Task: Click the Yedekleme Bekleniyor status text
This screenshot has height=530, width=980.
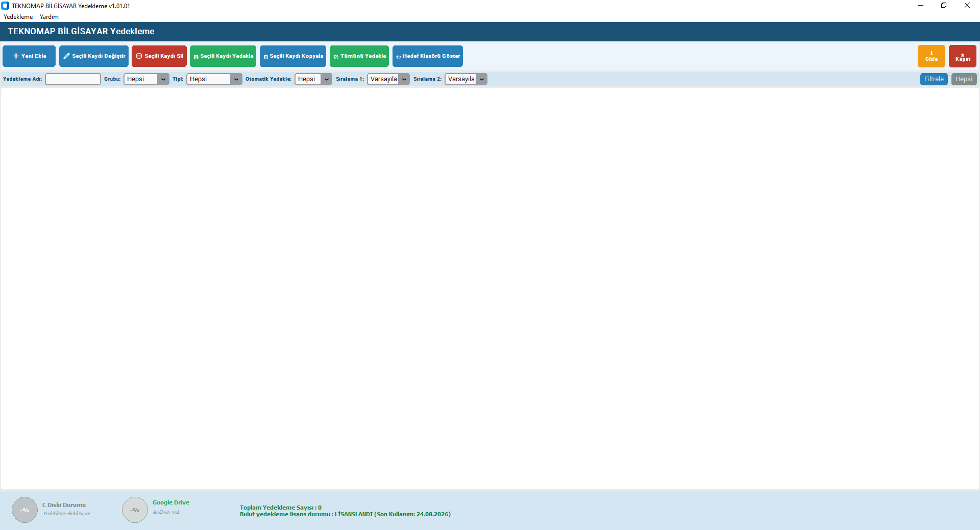Action: coord(67,514)
